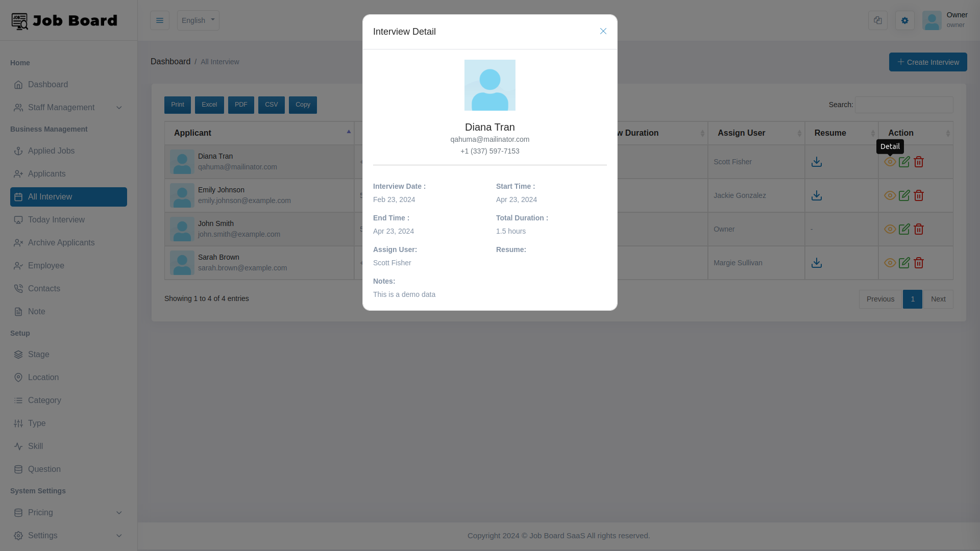Download Sarah Brown's resume
The image size is (980, 551).
816,263
